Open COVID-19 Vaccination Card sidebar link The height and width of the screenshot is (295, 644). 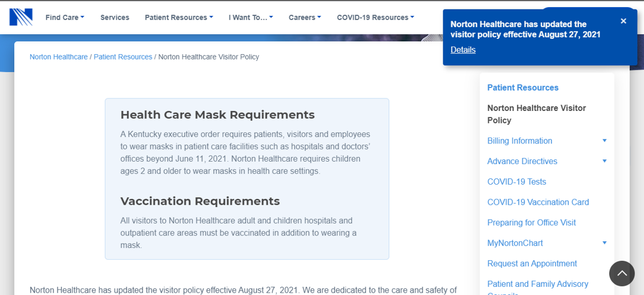click(x=538, y=202)
